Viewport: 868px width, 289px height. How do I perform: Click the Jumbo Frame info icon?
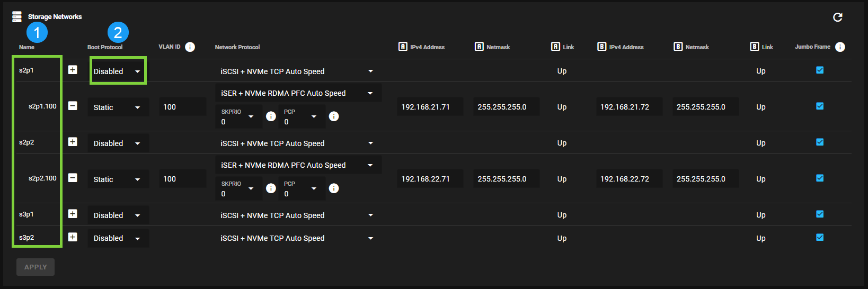840,47
